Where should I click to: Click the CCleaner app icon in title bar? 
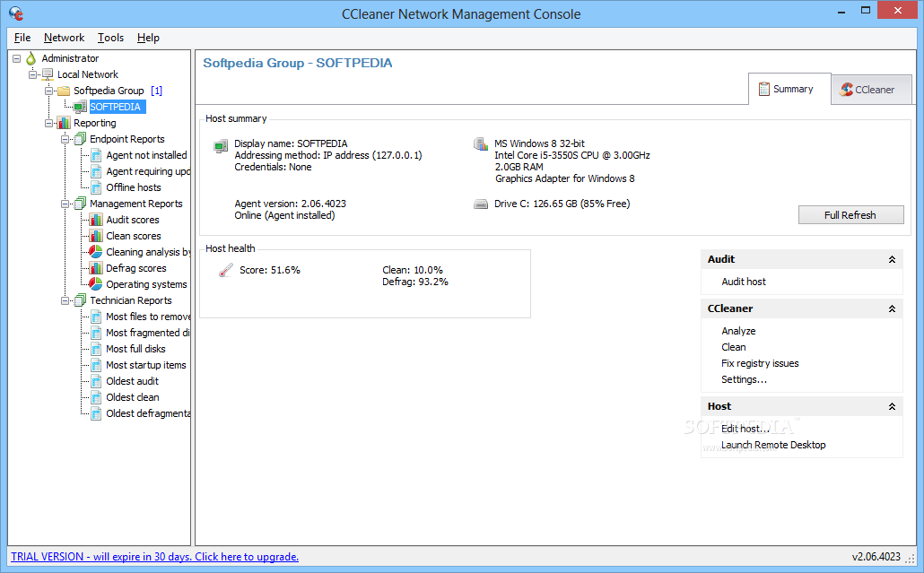[16, 13]
